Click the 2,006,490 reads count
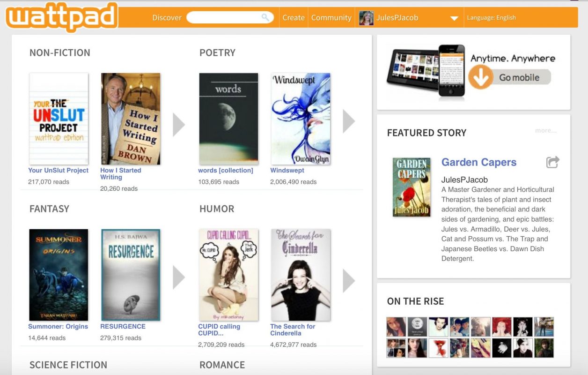This screenshot has width=588, height=375. 294,182
